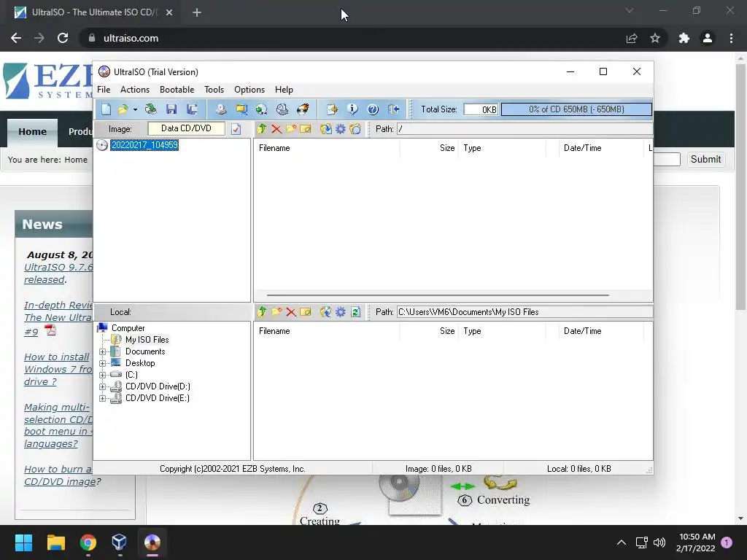Viewport: 747px width, 560px height.
Task: Open File Explorer from the taskbar
Action: coord(55,542)
